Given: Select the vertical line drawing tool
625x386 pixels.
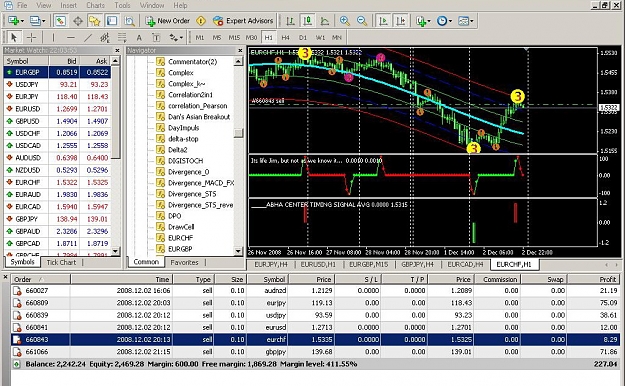Looking at the screenshot, I should click(x=53, y=37).
